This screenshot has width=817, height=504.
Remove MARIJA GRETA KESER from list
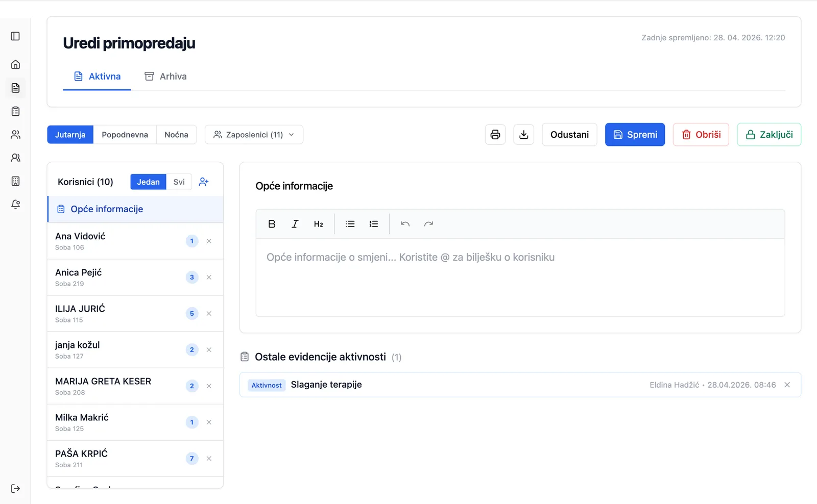[209, 386]
